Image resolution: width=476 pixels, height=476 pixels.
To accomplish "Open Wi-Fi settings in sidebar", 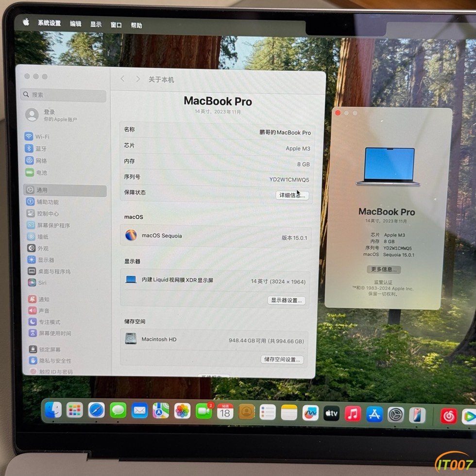I will (x=36, y=136).
